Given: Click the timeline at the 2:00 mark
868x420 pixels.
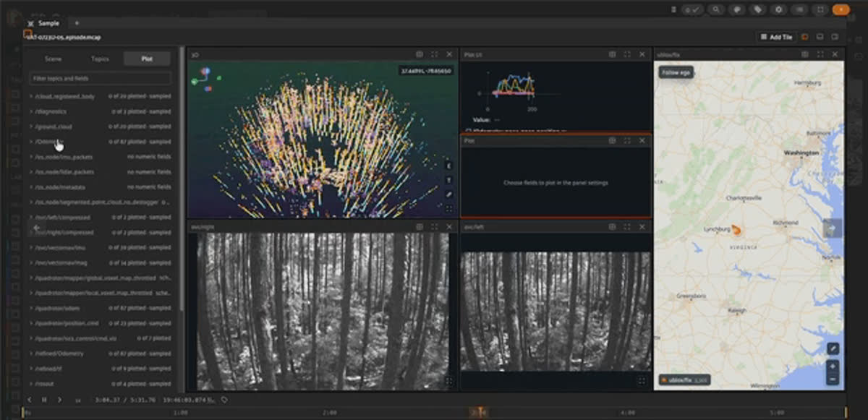Looking at the screenshot, I should coord(329,413).
